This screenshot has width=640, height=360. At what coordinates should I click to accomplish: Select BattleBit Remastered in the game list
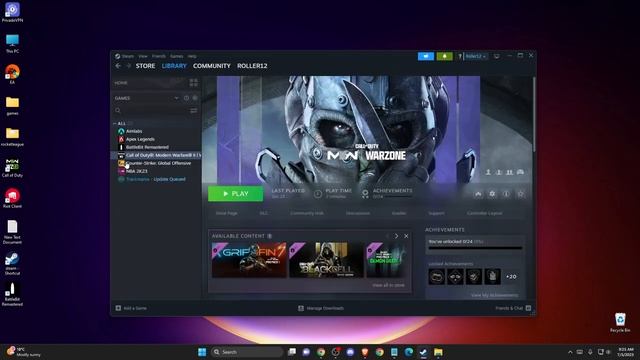[x=147, y=147]
